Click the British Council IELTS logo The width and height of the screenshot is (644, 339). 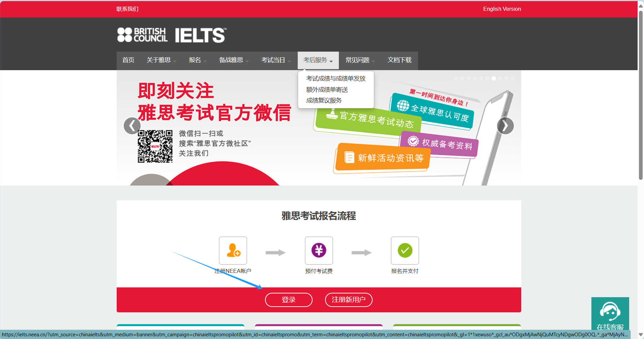[x=172, y=35]
